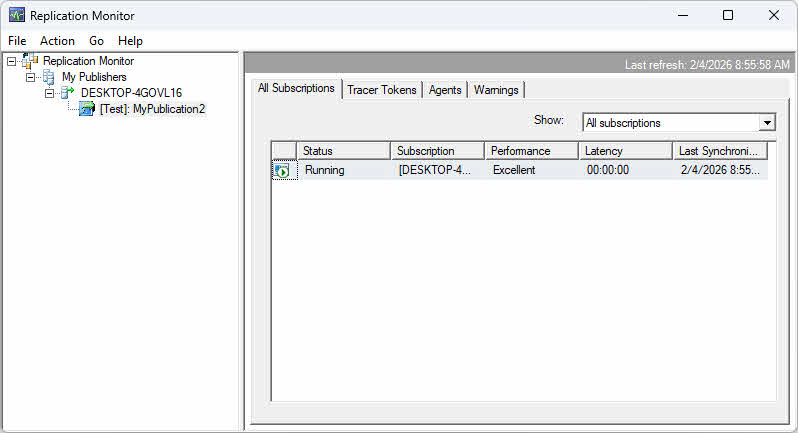Sort by the Status column header
This screenshot has height=433, width=798.
click(344, 151)
